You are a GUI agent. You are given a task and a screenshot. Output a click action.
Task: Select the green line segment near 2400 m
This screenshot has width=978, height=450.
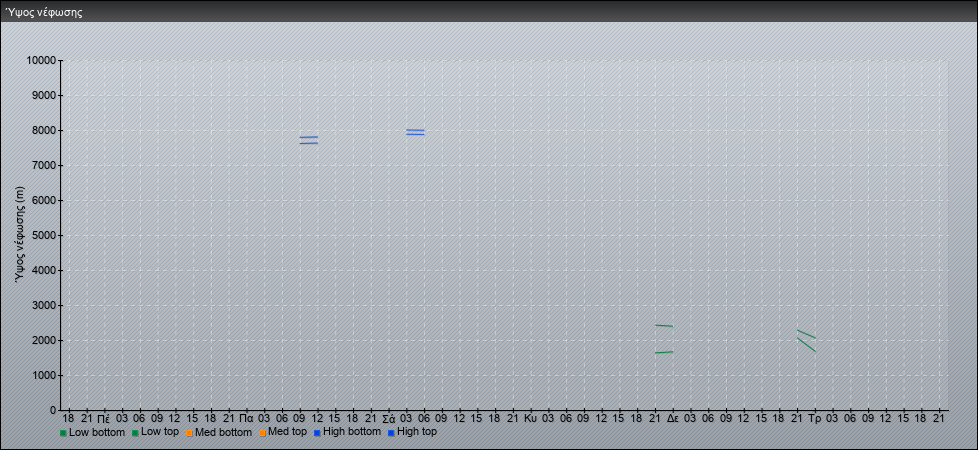[664, 325]
